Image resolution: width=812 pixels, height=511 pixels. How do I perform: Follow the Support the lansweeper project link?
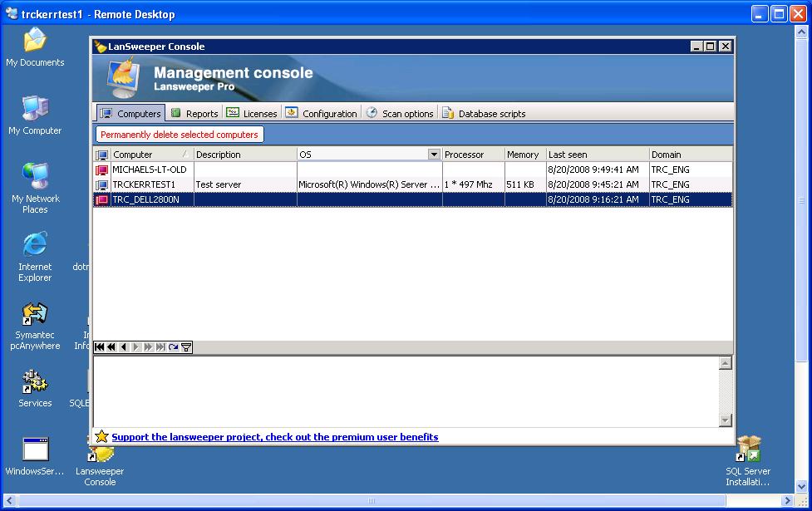click(274, 437)
